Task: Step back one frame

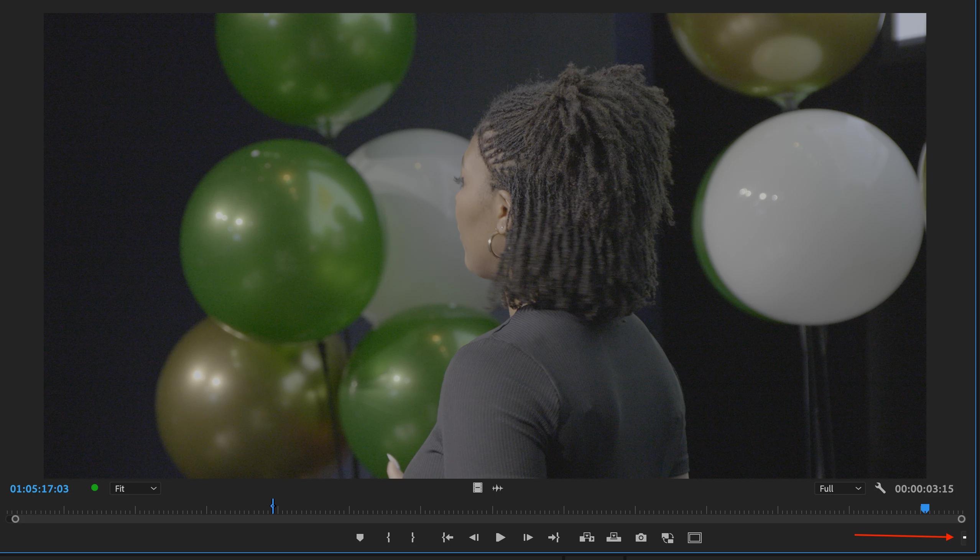Action: pos(474,537)
